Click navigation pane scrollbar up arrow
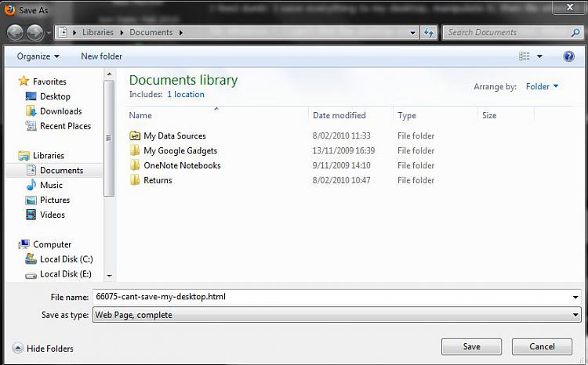The width and height of the screenshot is (588, 365). (x=109, y=74)
